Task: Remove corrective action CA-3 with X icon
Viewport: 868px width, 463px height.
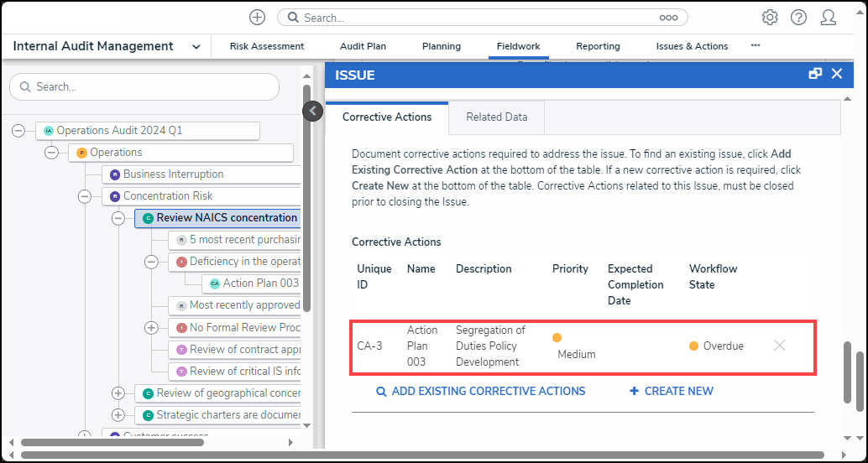Action: click(779, 346)
